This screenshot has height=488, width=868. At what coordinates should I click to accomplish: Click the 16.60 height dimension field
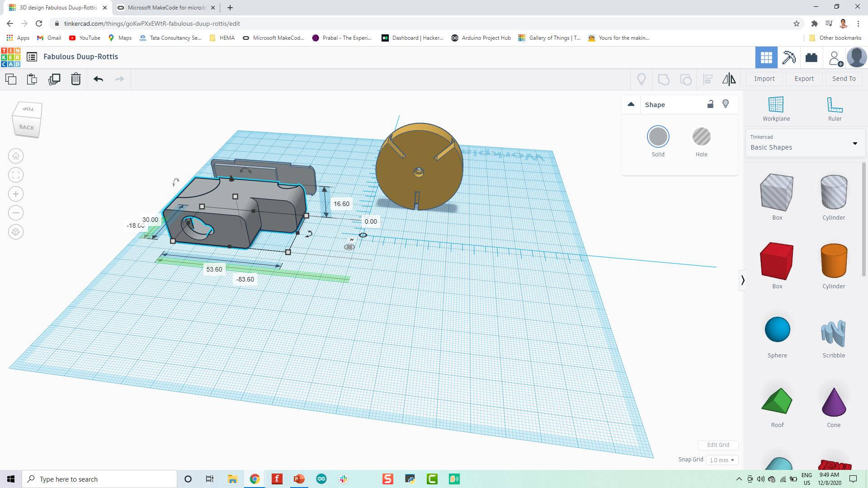(x=341, y=204)
